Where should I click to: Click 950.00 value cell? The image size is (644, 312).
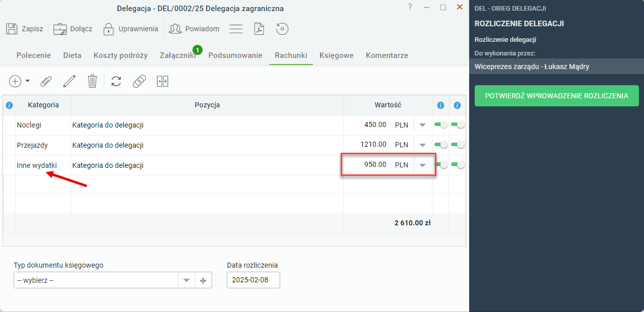(375, 165)
